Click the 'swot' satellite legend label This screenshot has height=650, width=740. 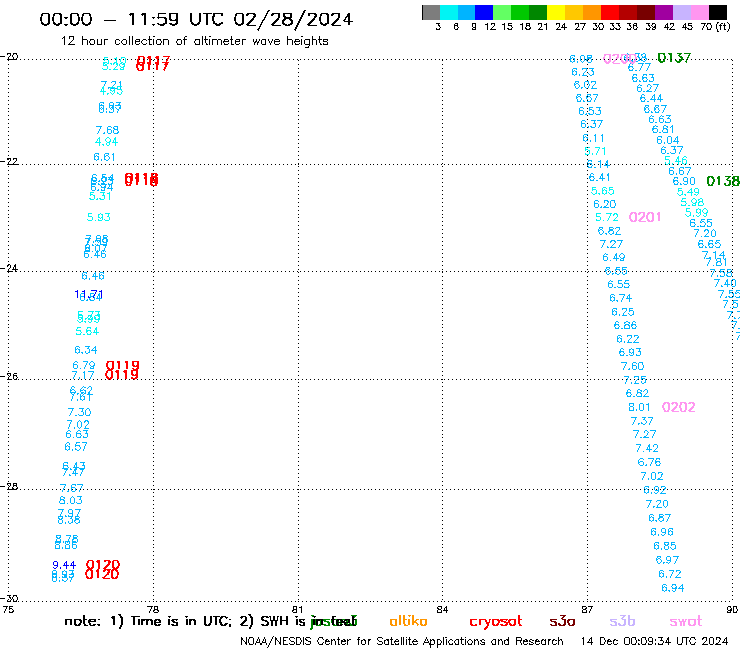pyautogui.click(x=686, y=622)
